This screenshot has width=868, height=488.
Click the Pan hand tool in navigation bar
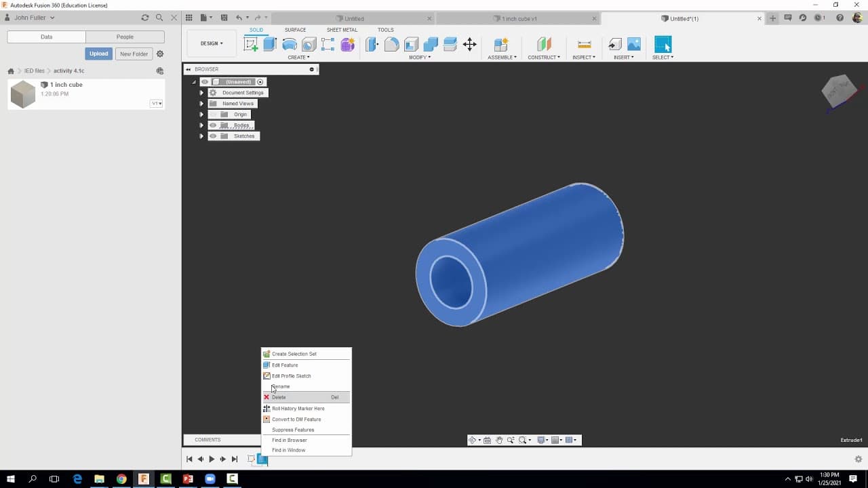[x=499, y=440]
